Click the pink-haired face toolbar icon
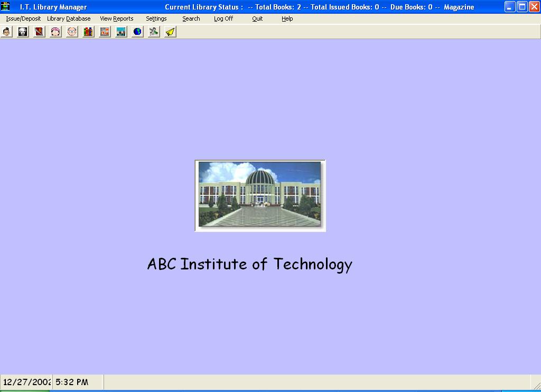This screenshot has width=541, height=392. pyautogui.click(x=55, y=32)
